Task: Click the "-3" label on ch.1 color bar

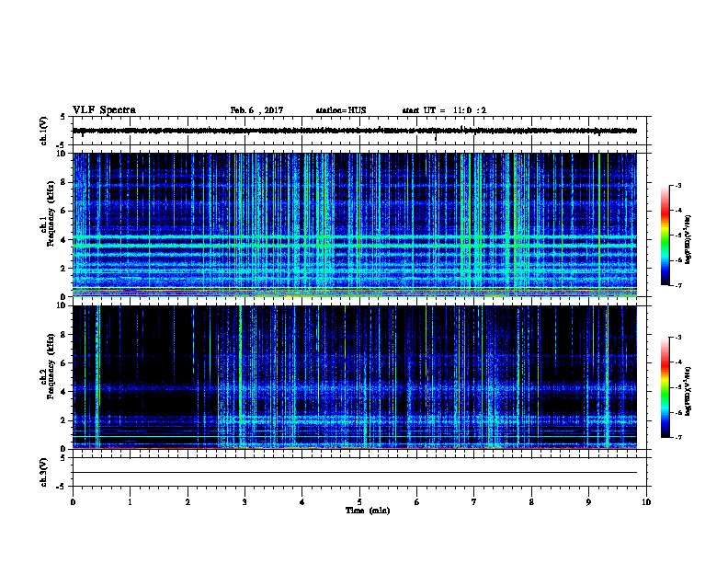Action: tap(678, 185)
